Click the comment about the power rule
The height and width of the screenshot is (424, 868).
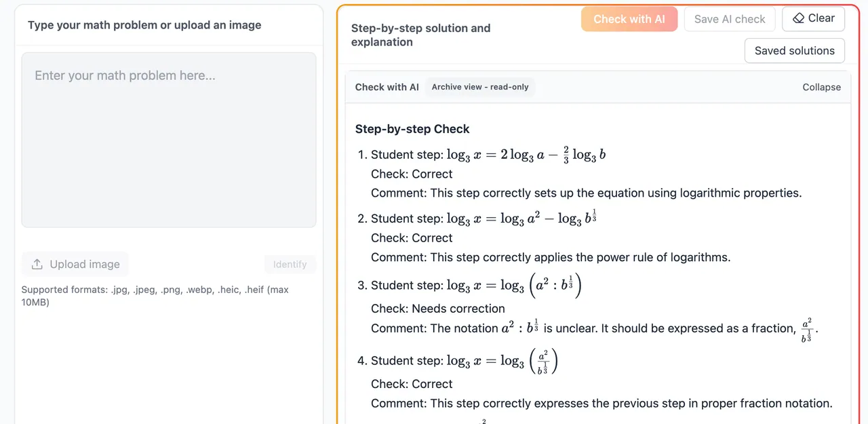coord(551,257)
